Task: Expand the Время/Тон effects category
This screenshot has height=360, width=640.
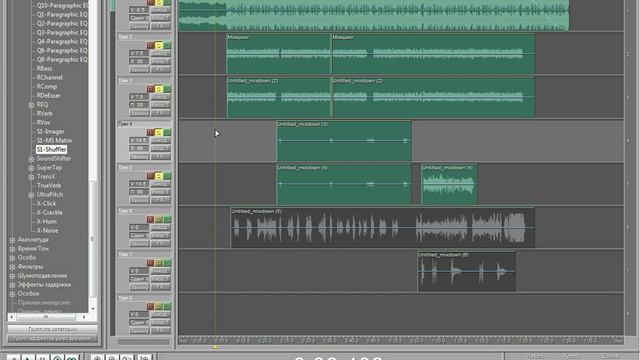Action: point(12,249)
